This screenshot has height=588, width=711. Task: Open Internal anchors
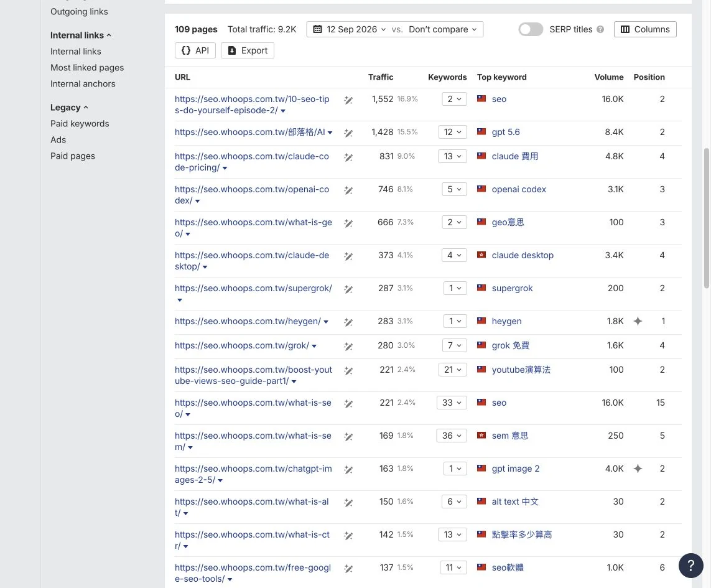[x=83, y=84]
